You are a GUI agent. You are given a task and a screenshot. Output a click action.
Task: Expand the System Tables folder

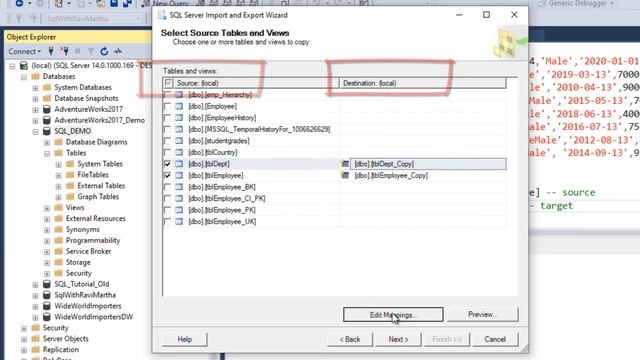(x=58, y=164)
